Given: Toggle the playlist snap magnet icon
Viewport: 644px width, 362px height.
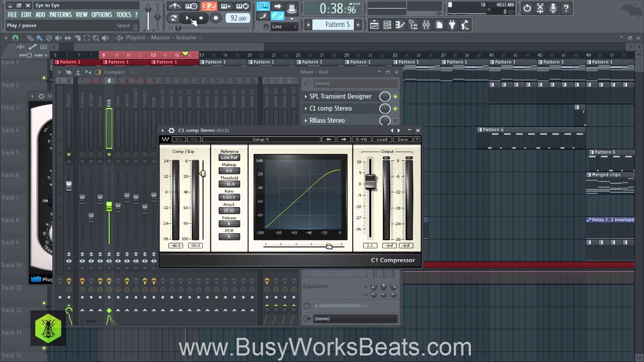Looking at the screenshot, I should pos(15,38).
